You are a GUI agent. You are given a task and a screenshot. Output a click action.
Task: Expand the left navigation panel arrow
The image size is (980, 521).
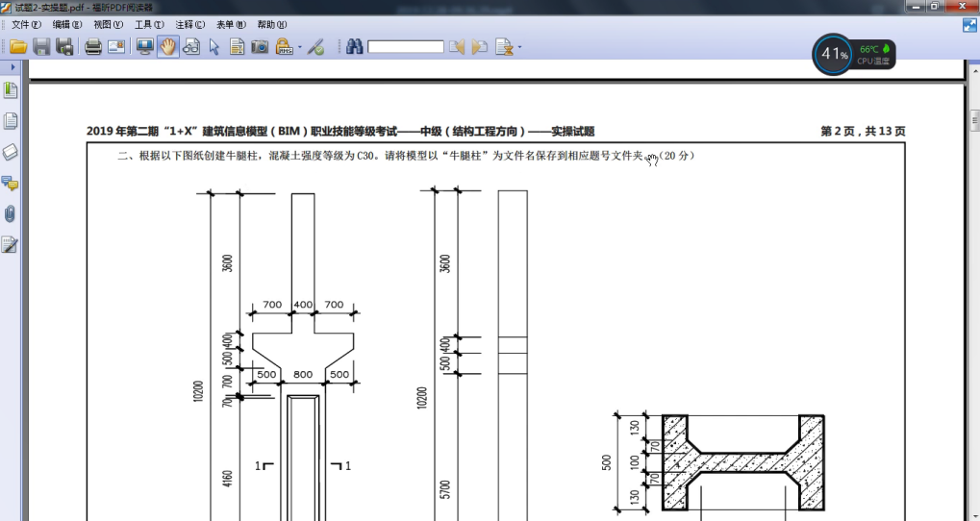pos(13,67)
